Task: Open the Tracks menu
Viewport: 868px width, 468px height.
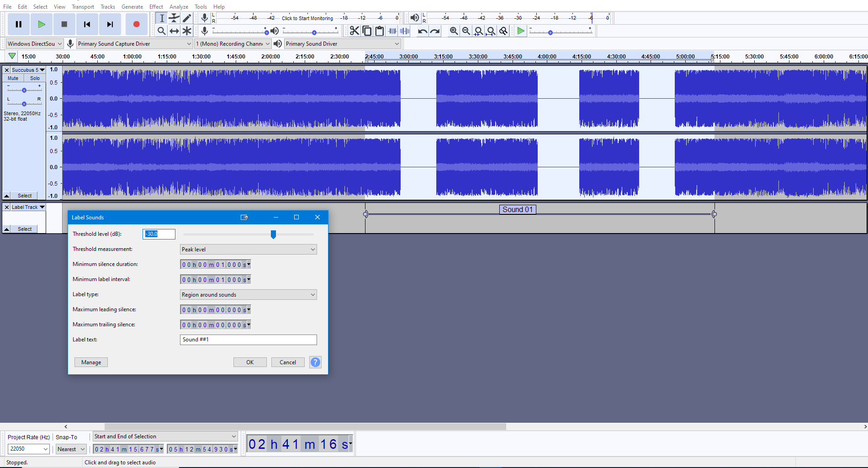Action: tap(108, 6)
